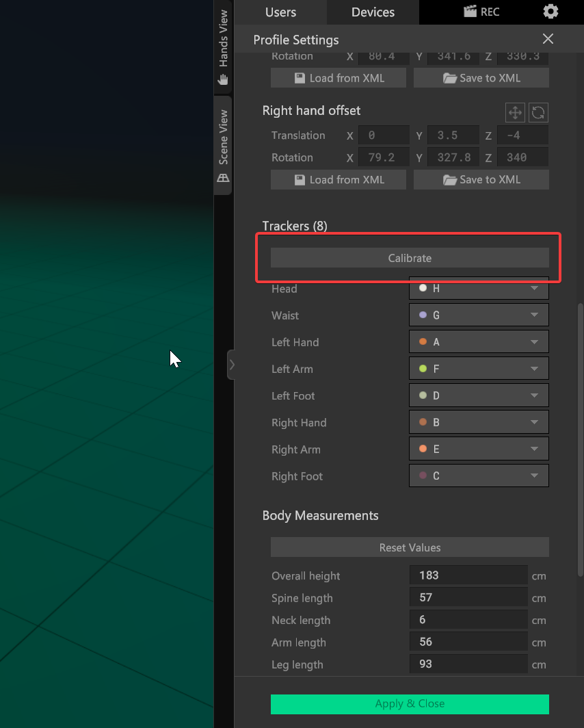Click the REC clapperboard record button

[481, 12]
